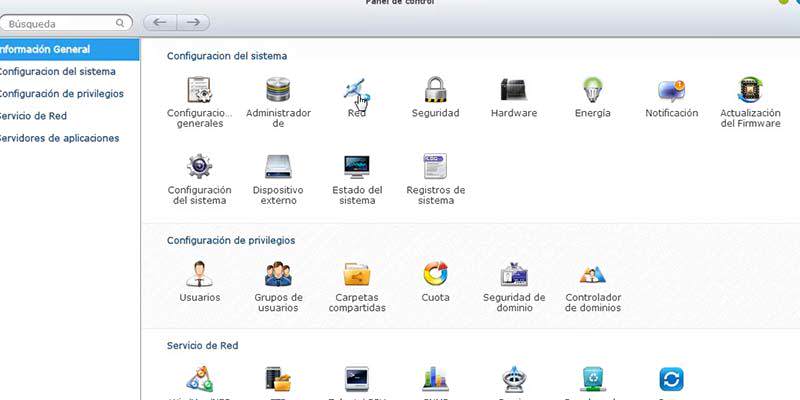Open the Cuota icon
The image size is (800, 400).
[x=435, y=274]
